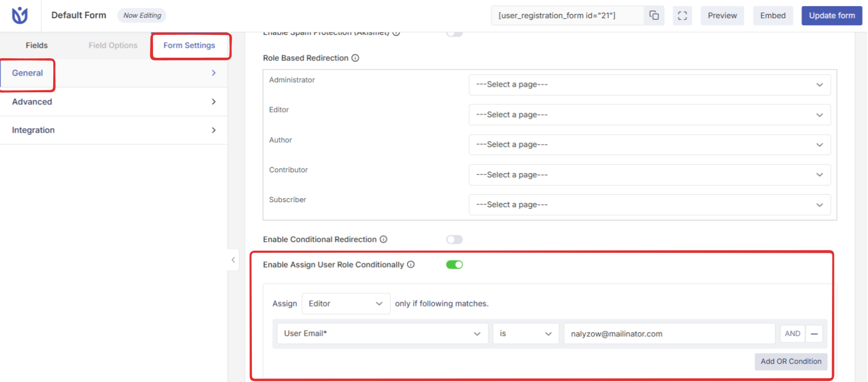868x382 pixels.
Task: Toggle the Spam Protection (Akismet) switch
Action: (x=455, y=34)
